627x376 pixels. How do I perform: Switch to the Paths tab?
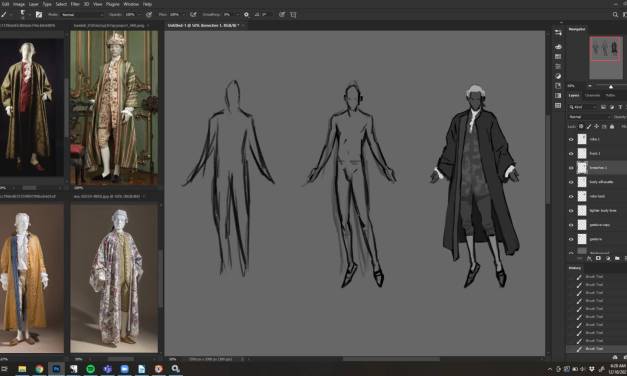click(610, 95)
